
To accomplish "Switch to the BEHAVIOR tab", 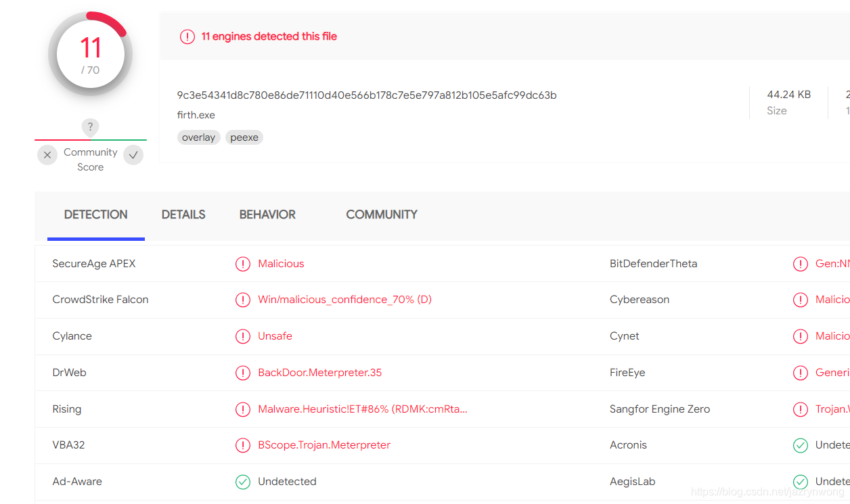I will pyautogui.click(x=267, y=214).
